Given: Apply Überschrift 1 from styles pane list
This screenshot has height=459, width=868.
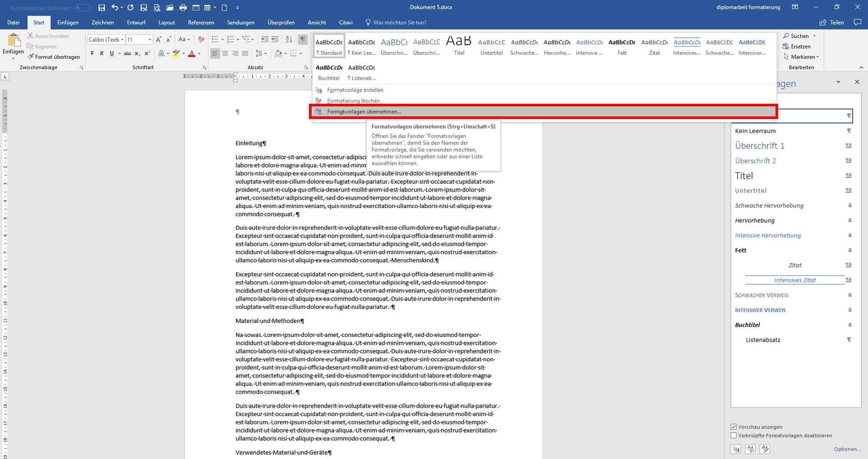Looking at the screenshot, I should 792,146.
